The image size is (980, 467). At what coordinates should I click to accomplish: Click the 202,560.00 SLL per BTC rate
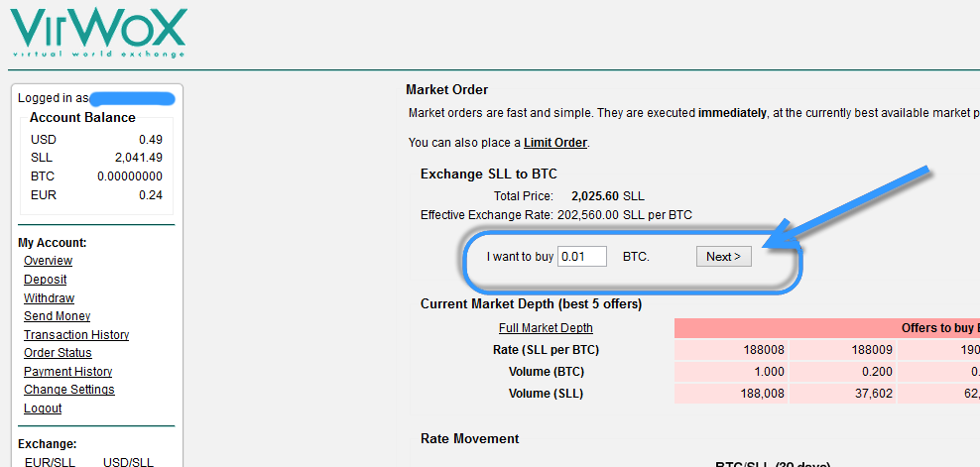click(625, 215)
